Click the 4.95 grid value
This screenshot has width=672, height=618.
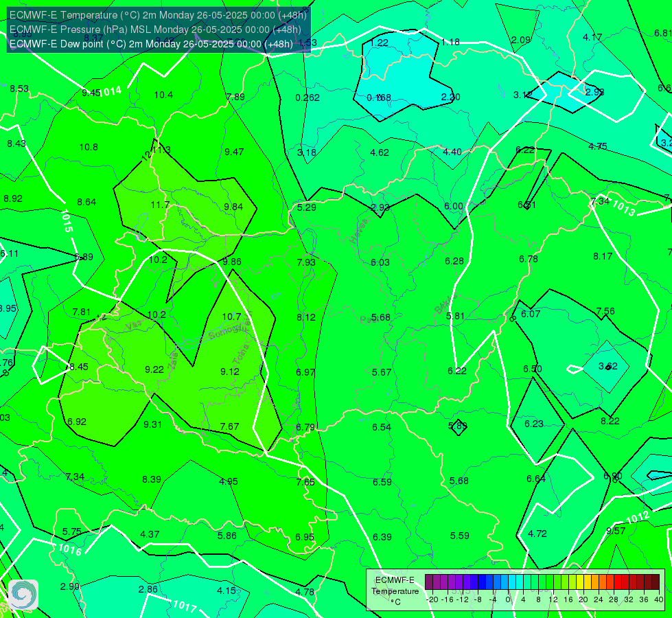pyautogui.click(x=229, y=481)
